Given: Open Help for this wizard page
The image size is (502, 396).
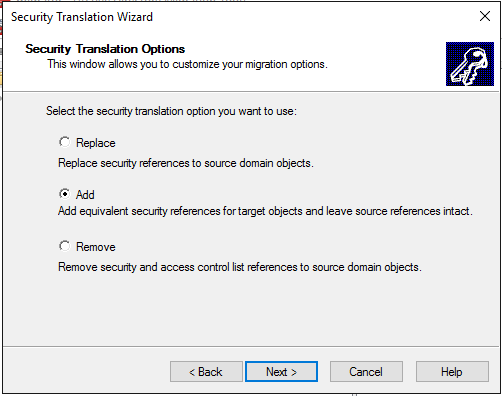Looking at the screenshot, I should click(x=452, y=372).
